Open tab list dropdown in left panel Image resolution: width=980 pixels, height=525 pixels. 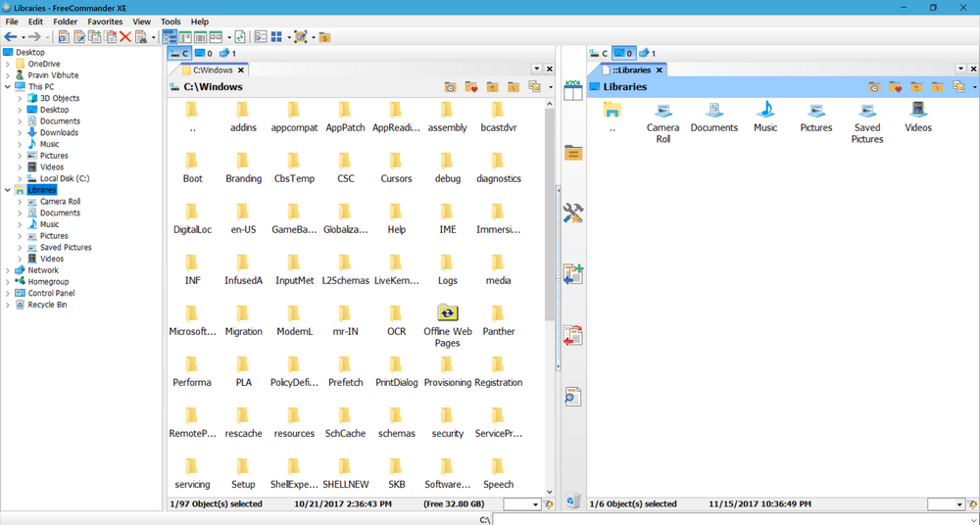(x=537, y=69)
